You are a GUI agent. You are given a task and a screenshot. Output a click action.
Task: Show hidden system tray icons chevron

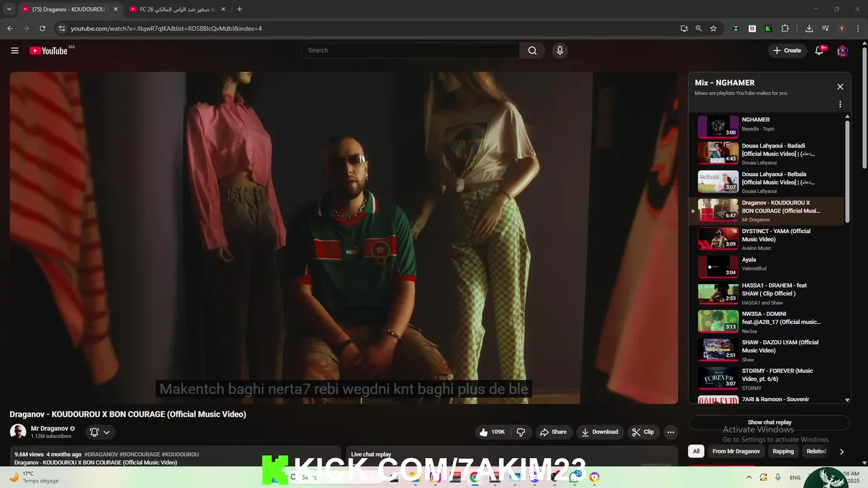pos(749,477)
